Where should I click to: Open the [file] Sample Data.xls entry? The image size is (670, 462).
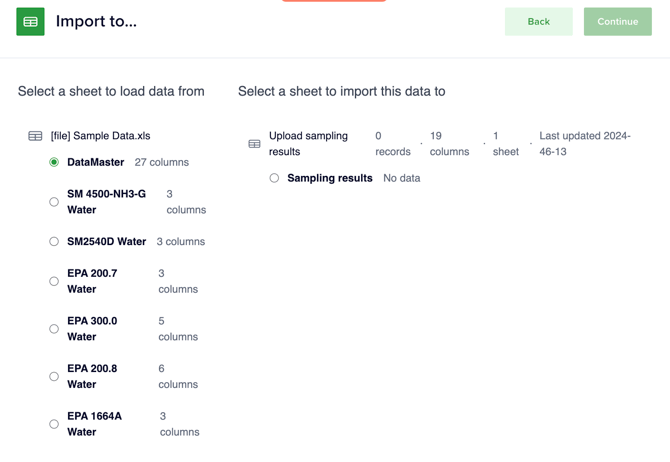[x=100, y=136]
